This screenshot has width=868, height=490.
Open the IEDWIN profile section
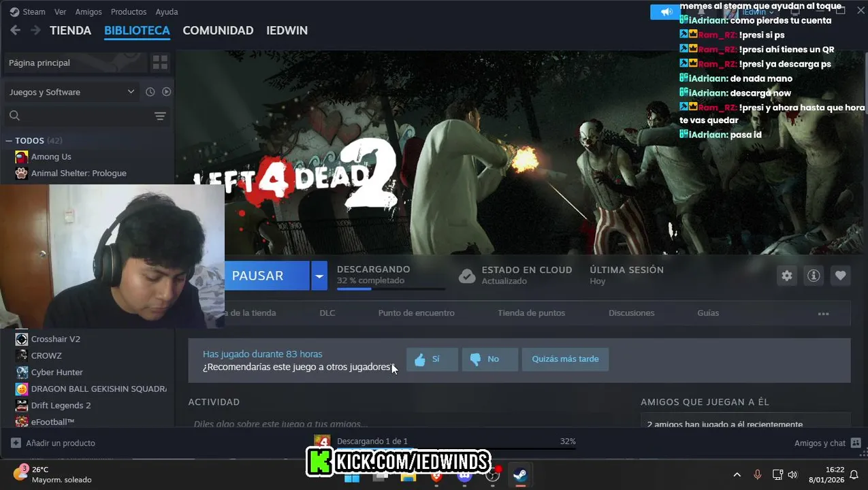(x=287, y=31)
